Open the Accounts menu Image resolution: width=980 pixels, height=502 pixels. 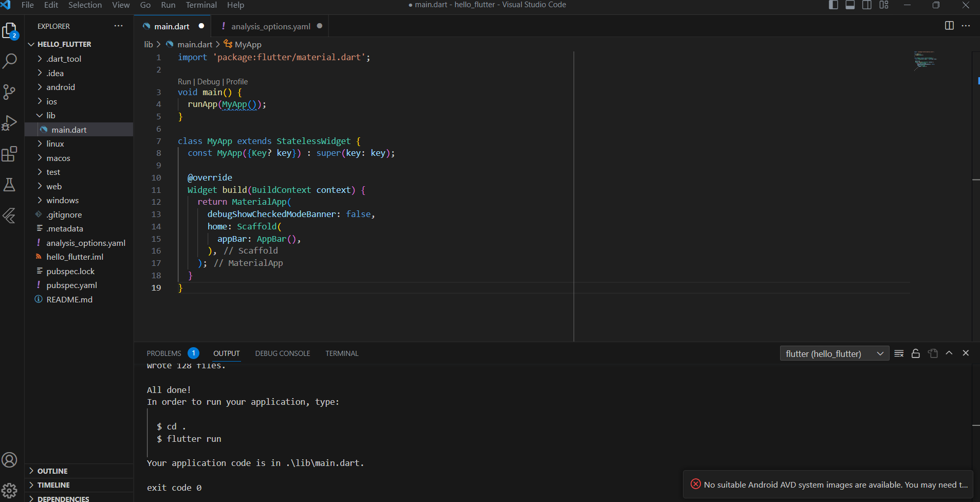(10, 460)
